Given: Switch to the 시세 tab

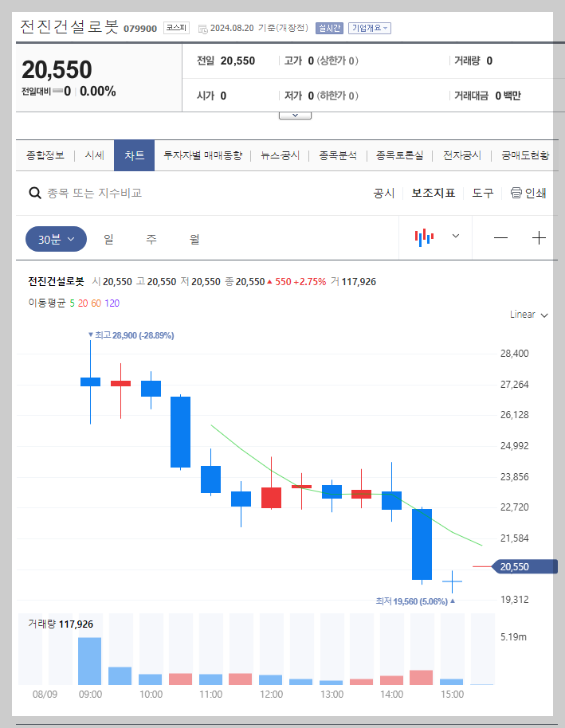Looking at the screenshot, I should pyautogui.click(x=93, y=155).
